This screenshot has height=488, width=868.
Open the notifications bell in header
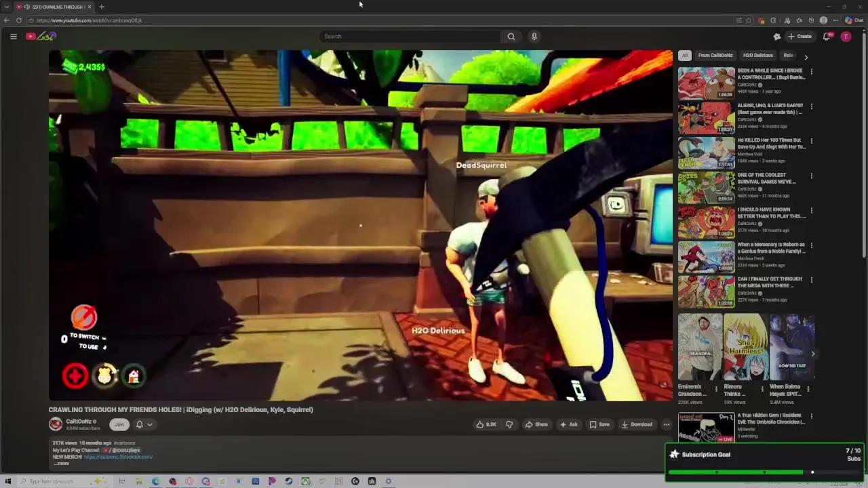tap(827, 37)
